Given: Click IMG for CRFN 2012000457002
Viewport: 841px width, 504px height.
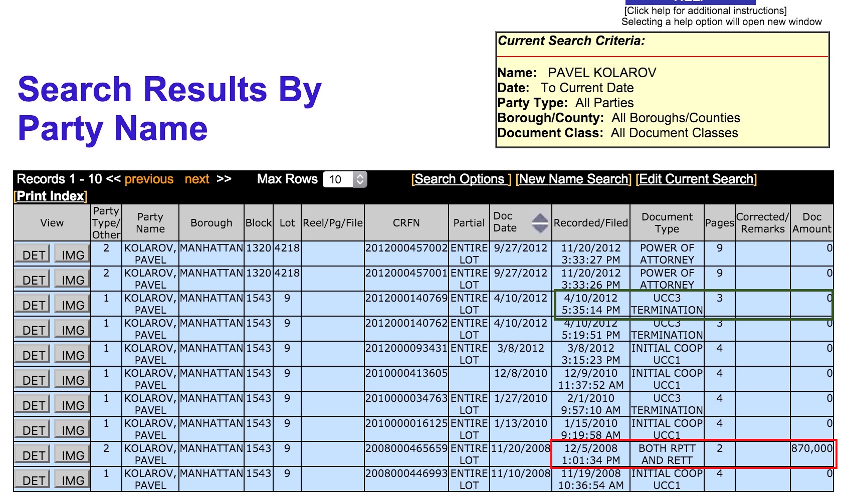Looking at the screenshot, I should tap(72, 255).
